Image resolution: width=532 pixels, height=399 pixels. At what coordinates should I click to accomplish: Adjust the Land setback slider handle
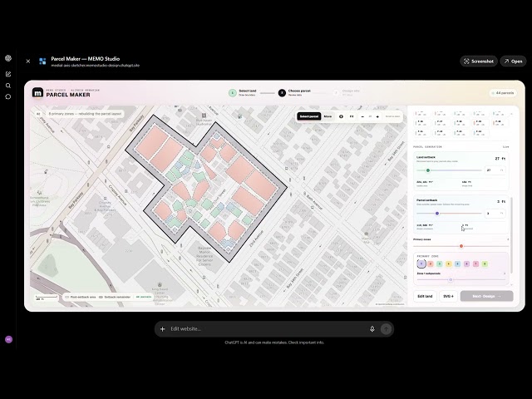pyautogui.click(x=428, y=170)
